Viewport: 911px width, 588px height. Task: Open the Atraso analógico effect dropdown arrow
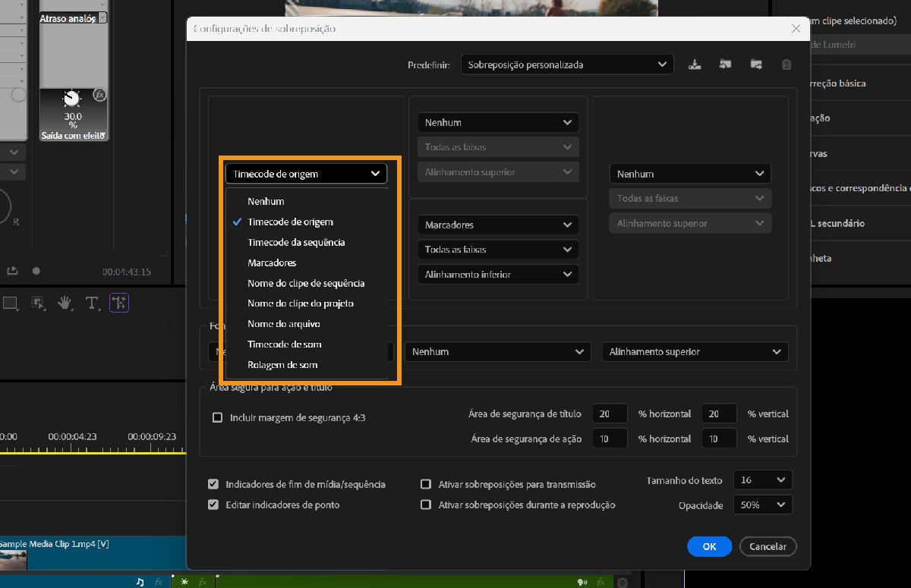coord(102,18)
